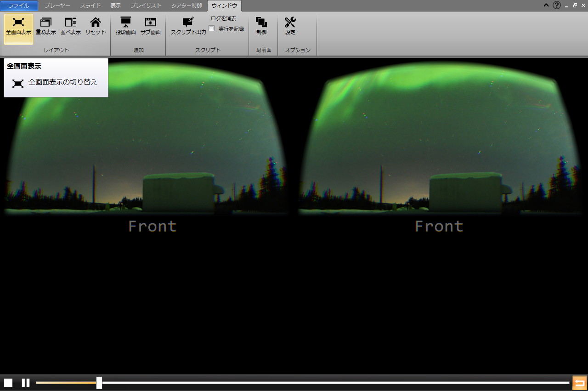
Task: Select 並べ表示 side-by-side layout
Action: pos(71,27)
